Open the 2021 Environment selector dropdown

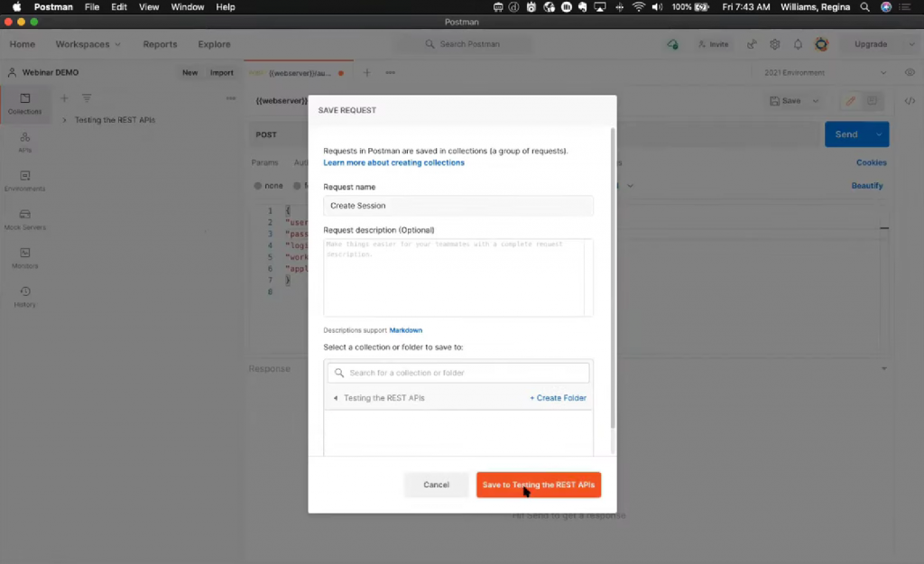coord(823,72)
